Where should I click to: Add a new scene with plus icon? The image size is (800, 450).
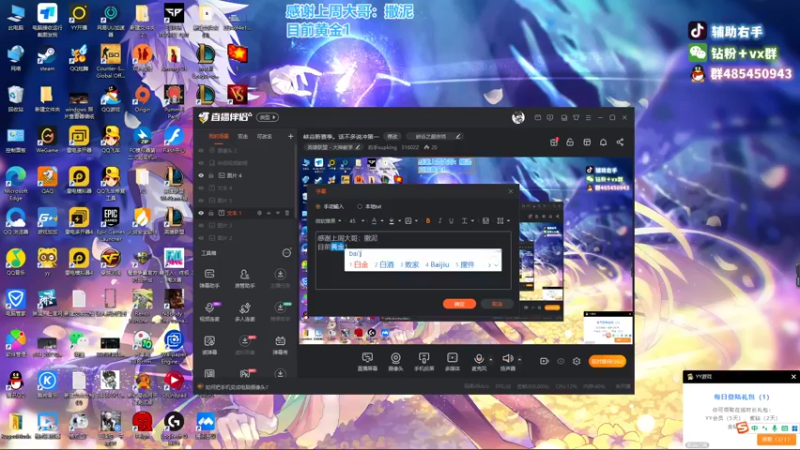(x=290, y=136)
